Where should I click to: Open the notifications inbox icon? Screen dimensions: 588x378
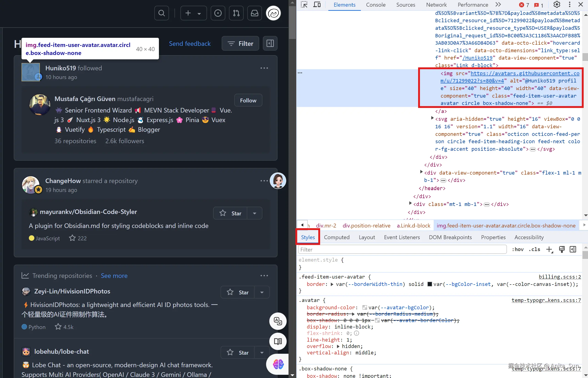(254, 13)
